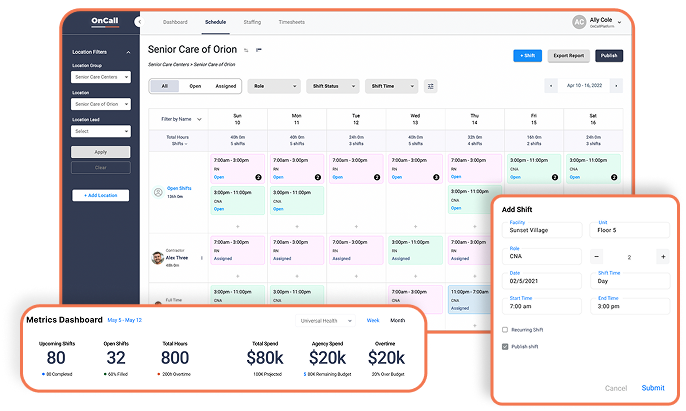Click the plus stepper in Add Shift
The width and height of the screenshot is (686, 411).
click(663, 257)
